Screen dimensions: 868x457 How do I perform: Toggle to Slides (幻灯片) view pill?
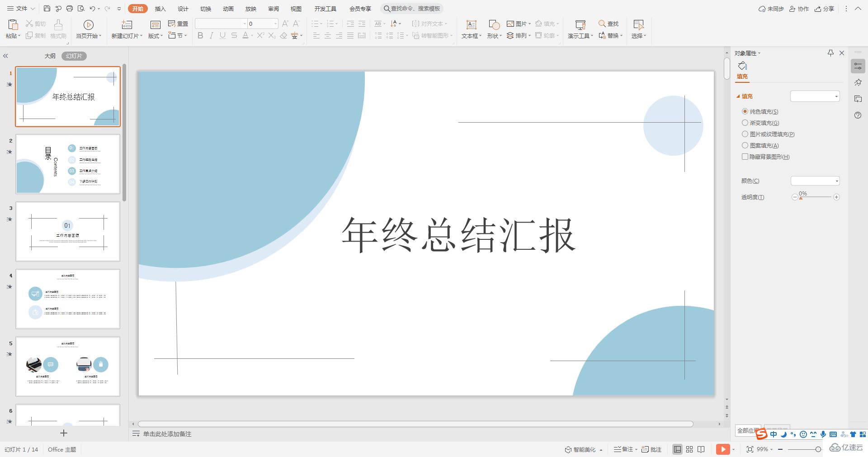coord(74,56)
